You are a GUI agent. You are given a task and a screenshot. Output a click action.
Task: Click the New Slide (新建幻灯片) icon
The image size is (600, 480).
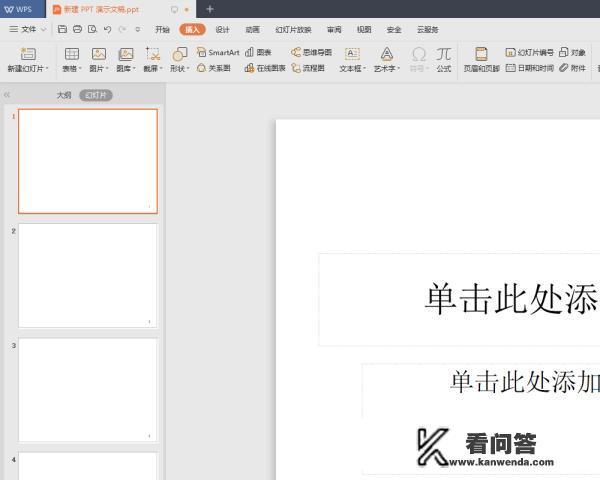click(28, 54)
